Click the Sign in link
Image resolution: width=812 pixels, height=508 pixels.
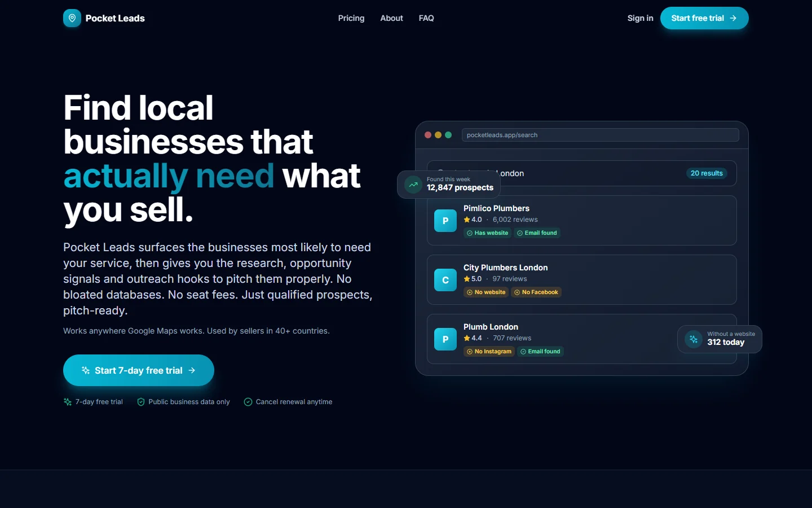click(x=640, y=18)
